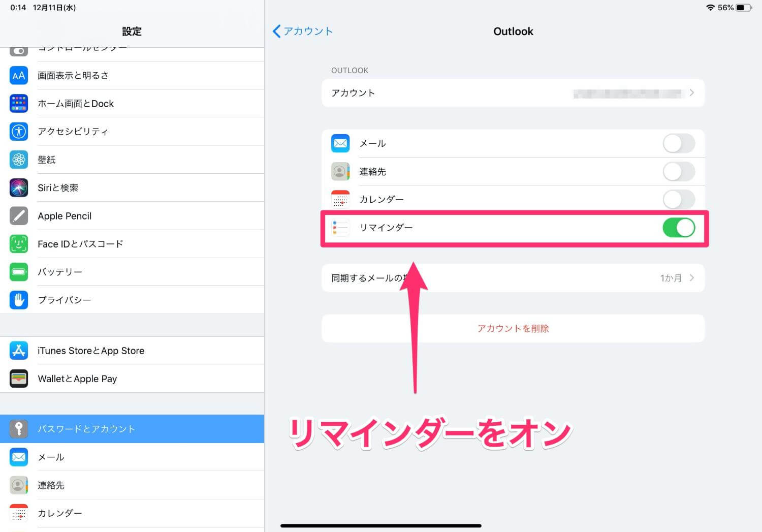The width and height of the screenshot is (762, 532).
Task: Select パスワードとアカウント in sidebar
Action: (132, 429)
